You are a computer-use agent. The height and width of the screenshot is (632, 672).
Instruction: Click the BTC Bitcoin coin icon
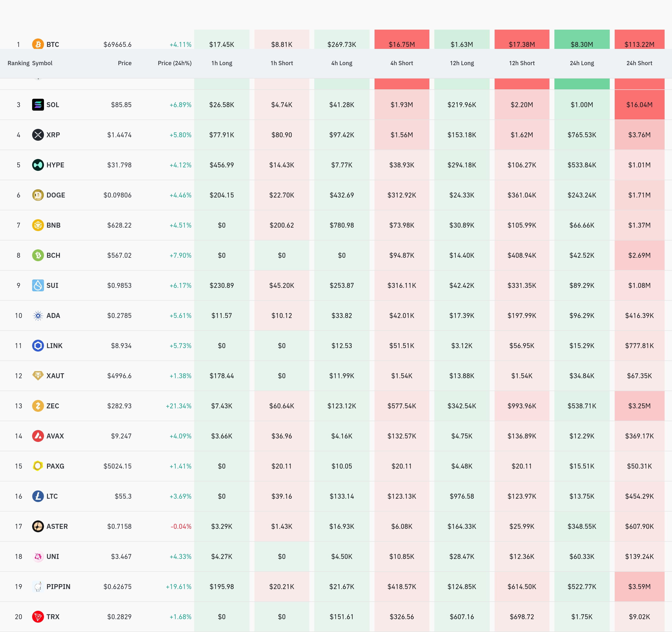click(38, 44)
